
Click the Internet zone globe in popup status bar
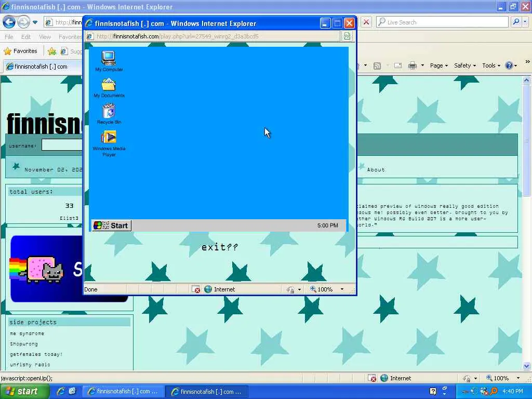208,289
